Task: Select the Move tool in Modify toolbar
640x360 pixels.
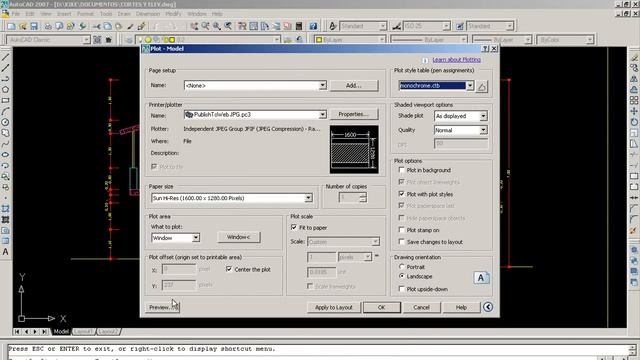Action: [x=634, y=111]
